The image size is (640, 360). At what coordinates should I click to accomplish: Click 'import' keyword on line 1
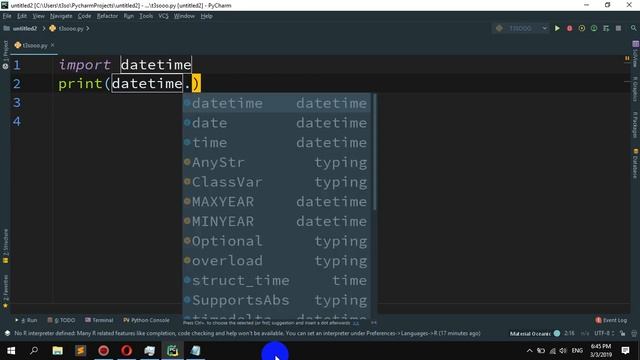click(x=84, y=64)
